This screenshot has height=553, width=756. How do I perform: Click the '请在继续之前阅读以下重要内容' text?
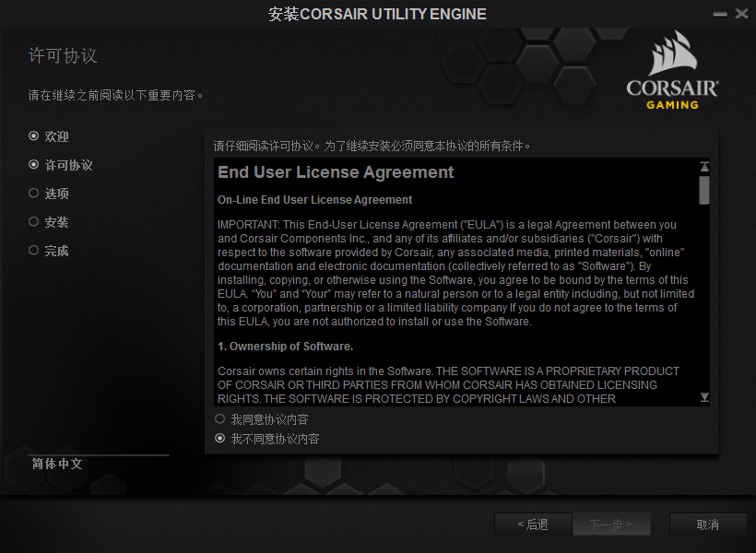(116, 95)
